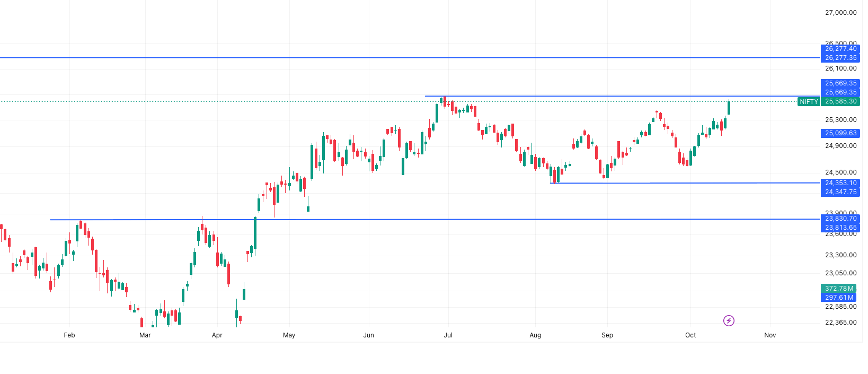The height and width of the screenshot is (374, 868).
Task: Select the 25,099.63 price label
Action: pos(840,133)
